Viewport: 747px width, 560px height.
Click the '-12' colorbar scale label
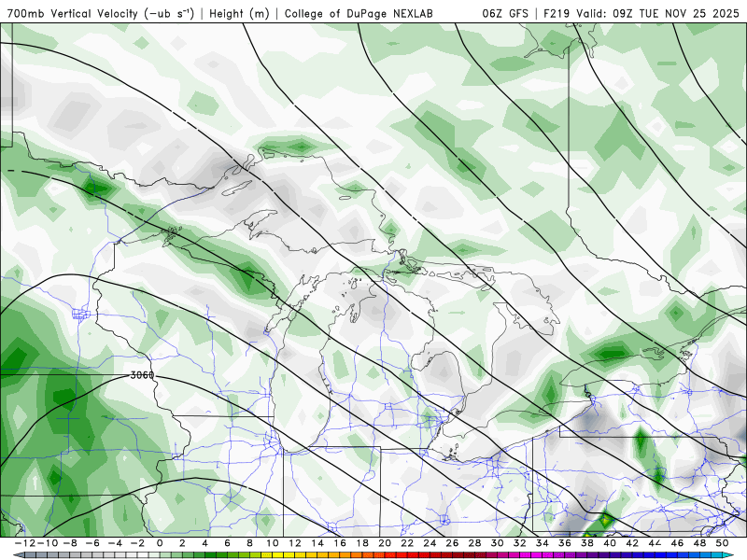(x=25, y=543)
